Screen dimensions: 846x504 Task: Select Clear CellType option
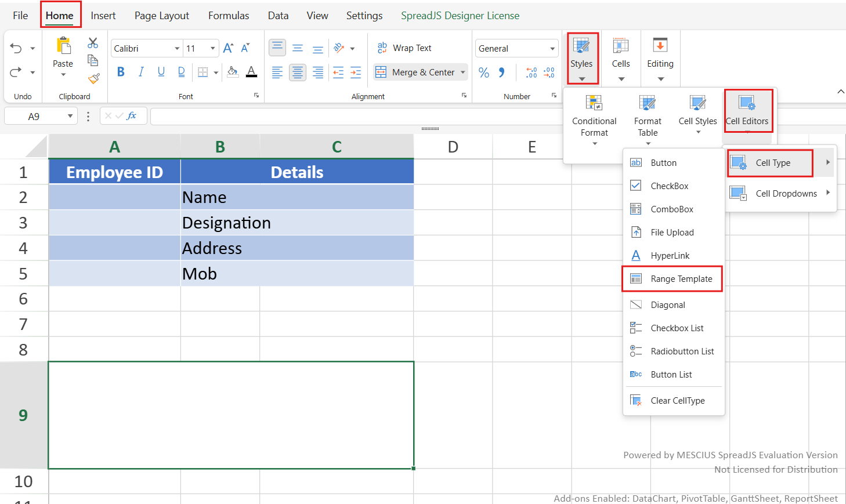click(x=674, y=401)
